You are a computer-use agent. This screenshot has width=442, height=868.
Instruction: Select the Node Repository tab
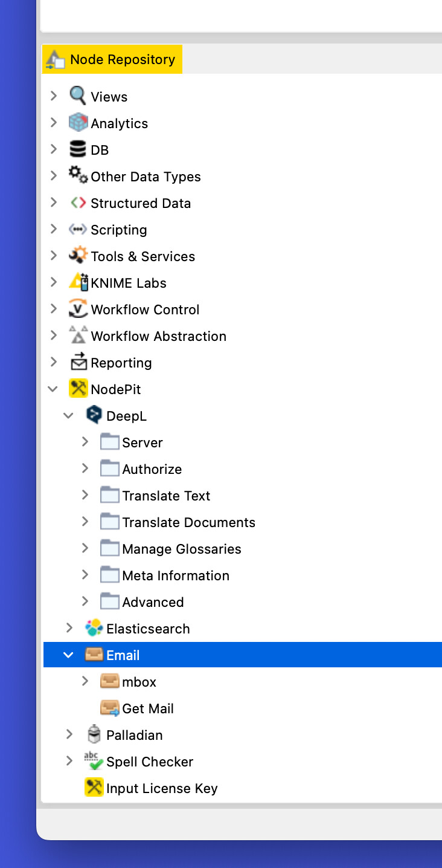[112, 59]
